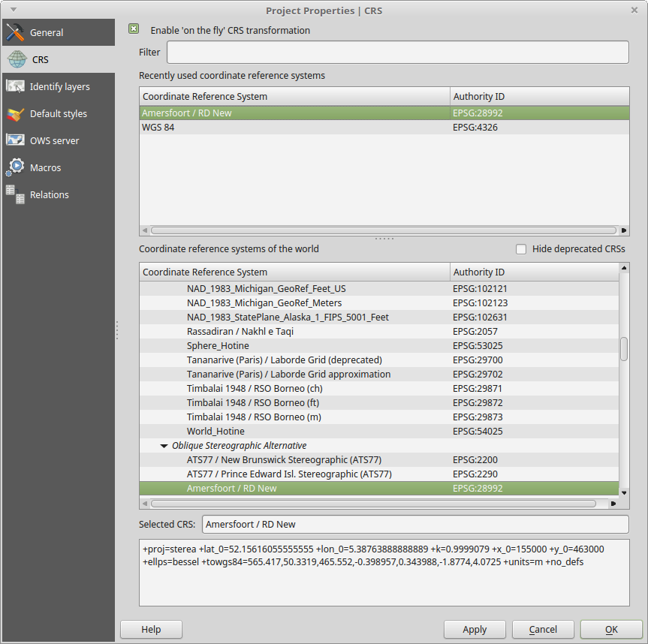Click the Identify layers icon
Screen dimensions: 648x644
tap(15, 87)
